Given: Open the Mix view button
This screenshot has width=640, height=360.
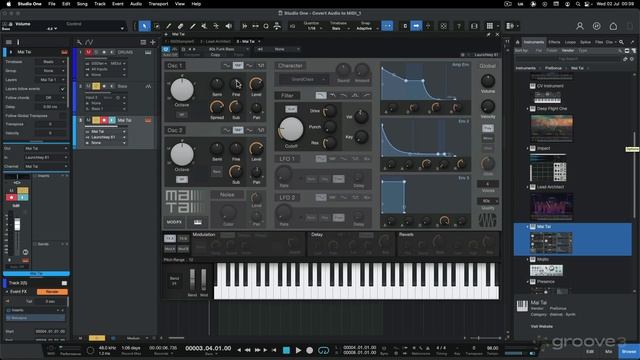Looking at the screenshot, I should pos(609,351).
